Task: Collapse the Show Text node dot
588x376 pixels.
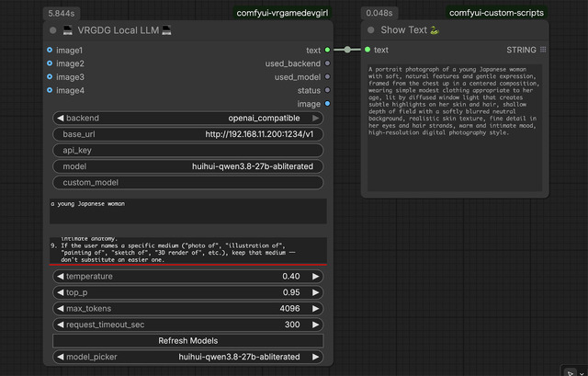Action: [x=371, y=30]
